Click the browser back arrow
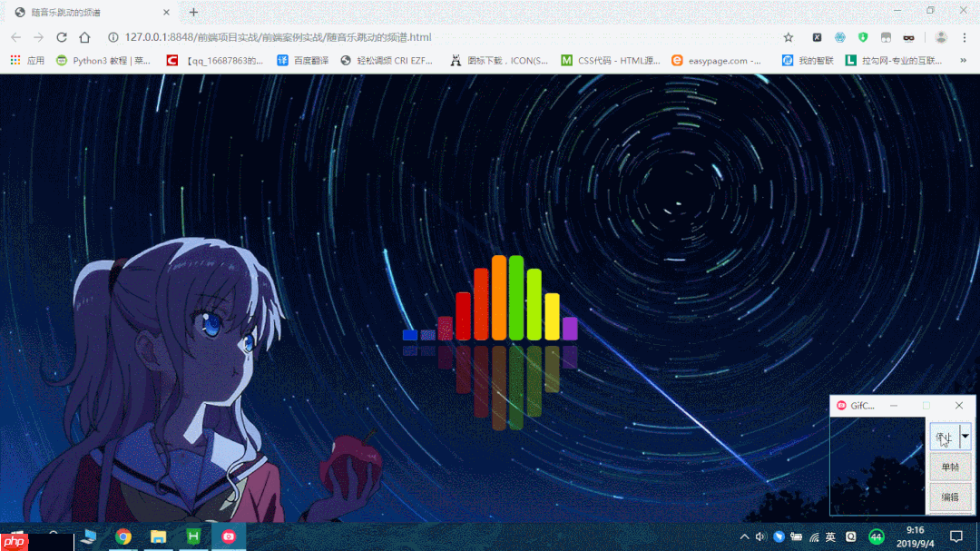Viewport: 980px width, 551px height. point(15,37)
